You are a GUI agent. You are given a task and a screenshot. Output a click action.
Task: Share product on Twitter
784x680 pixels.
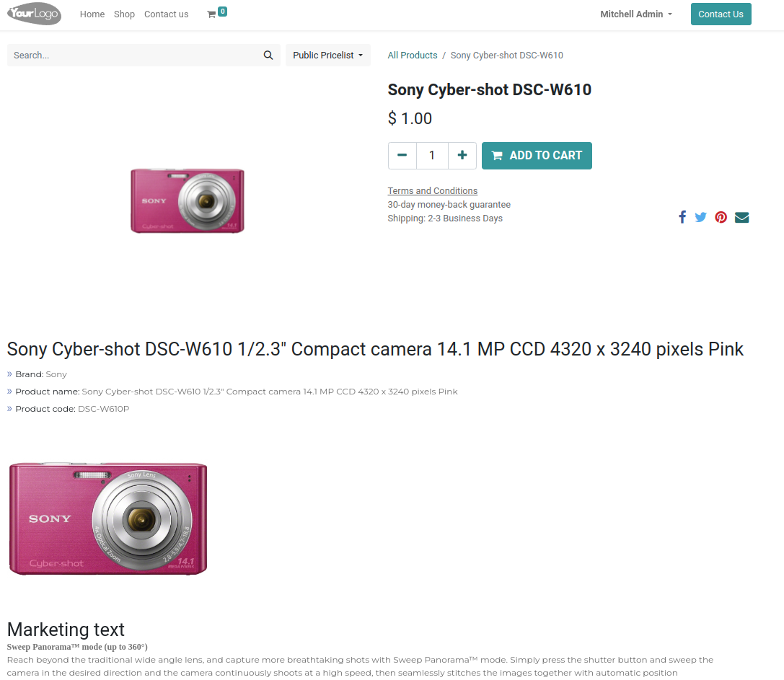[700, 217]
